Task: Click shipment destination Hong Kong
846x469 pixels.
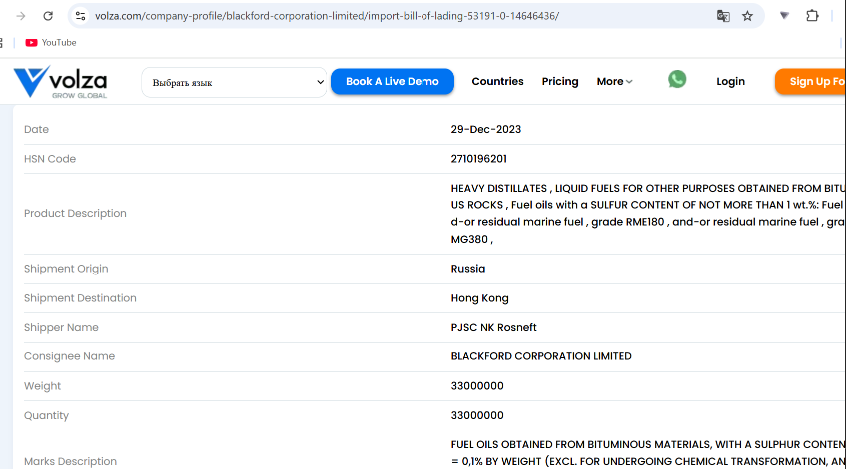Action: click(x=480, y=298)
